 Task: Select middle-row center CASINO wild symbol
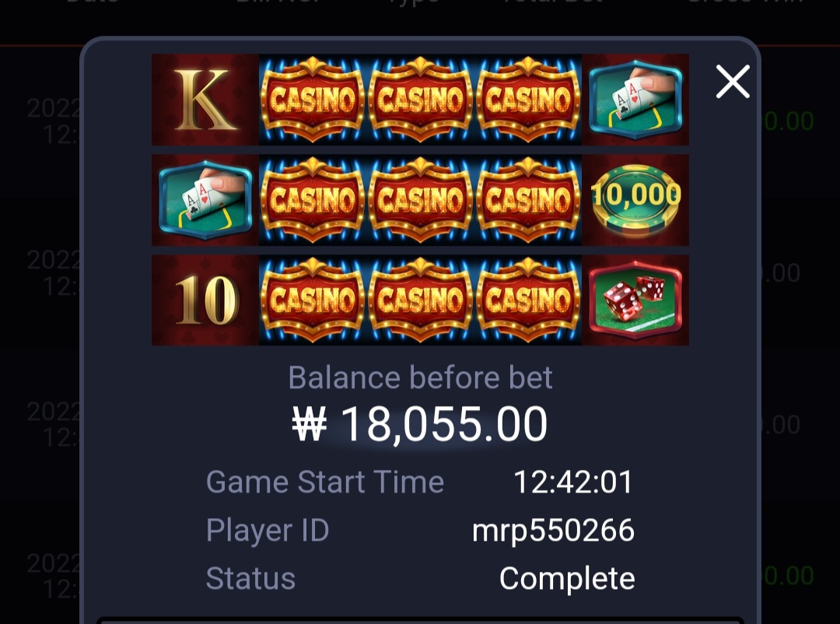(x=421, y=200)
